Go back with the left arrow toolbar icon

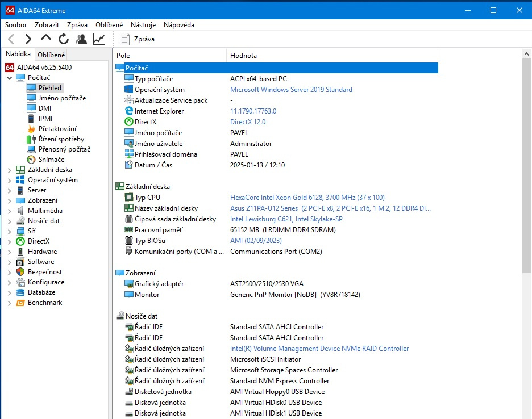pyautogui.click(x=11, y=39)
